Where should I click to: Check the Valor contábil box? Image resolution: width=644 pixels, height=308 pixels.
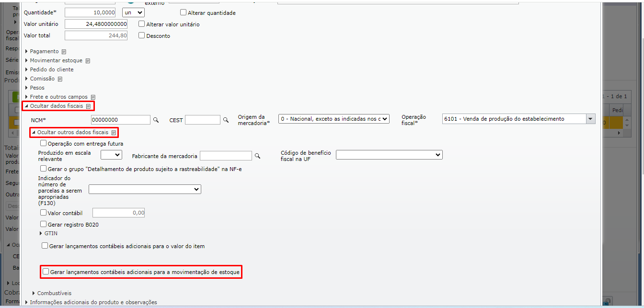pyautogui.click(x=44, y=213)
